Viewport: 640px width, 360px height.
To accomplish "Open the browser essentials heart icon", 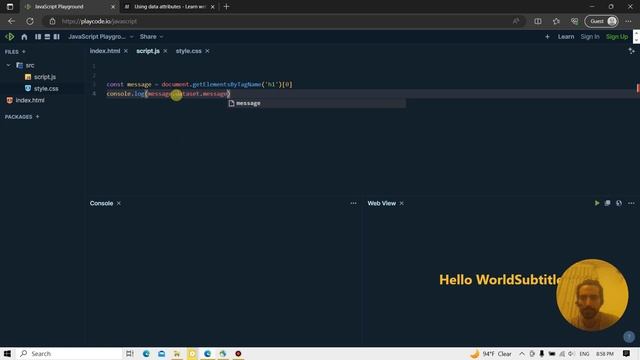I will coord(575,21).
